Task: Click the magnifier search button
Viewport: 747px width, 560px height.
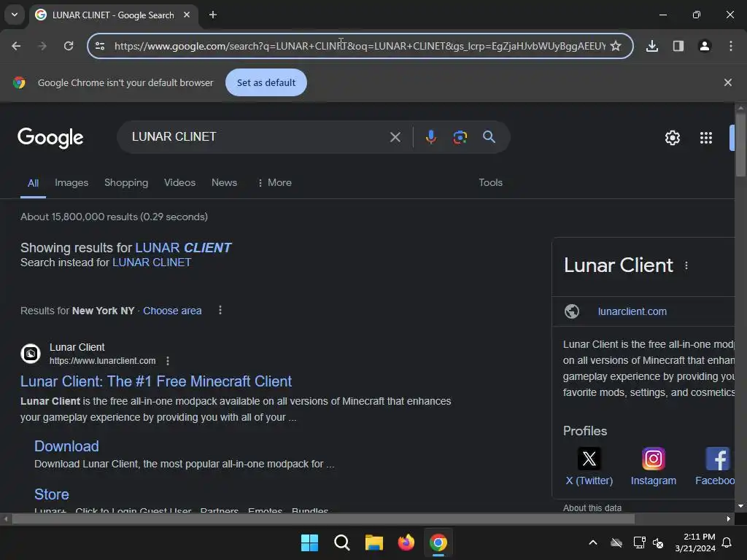Action: [x=489, y=137]
